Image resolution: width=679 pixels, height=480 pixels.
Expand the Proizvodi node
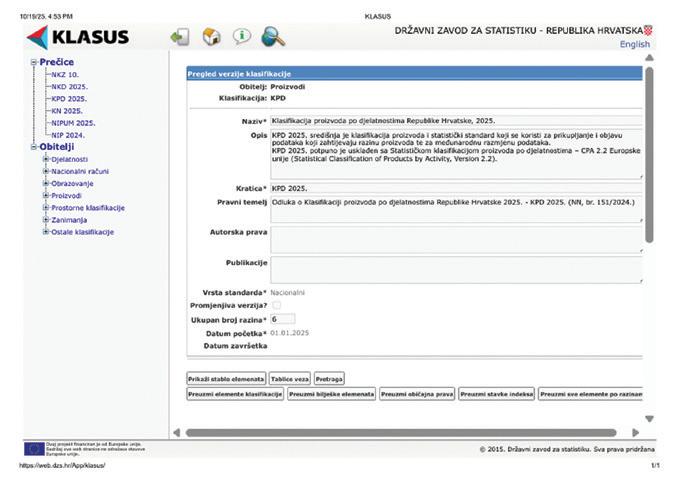45,196
